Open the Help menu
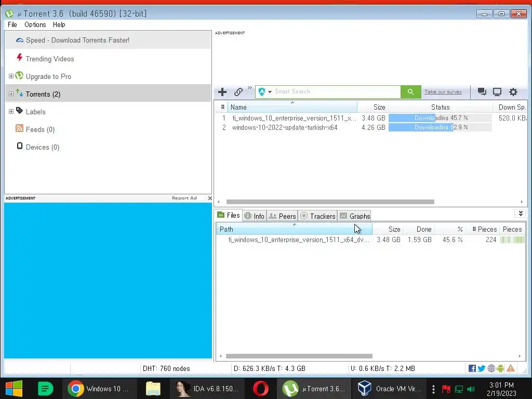The width and height of the screenshot is (532, 399). tap(59, 24)
